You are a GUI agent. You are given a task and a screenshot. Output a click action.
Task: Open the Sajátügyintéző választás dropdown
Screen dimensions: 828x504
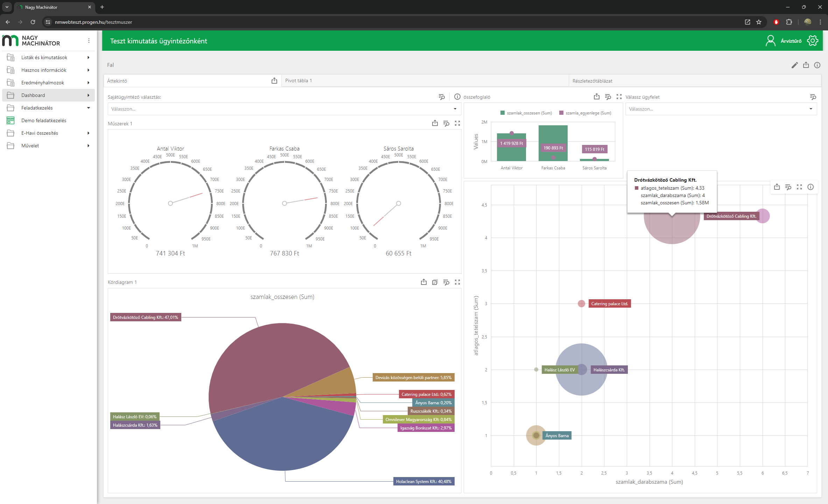click(x=284, y=109)
